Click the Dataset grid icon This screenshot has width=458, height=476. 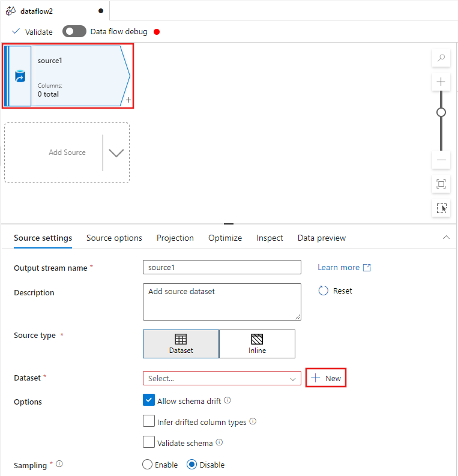[x=181, y=339]
